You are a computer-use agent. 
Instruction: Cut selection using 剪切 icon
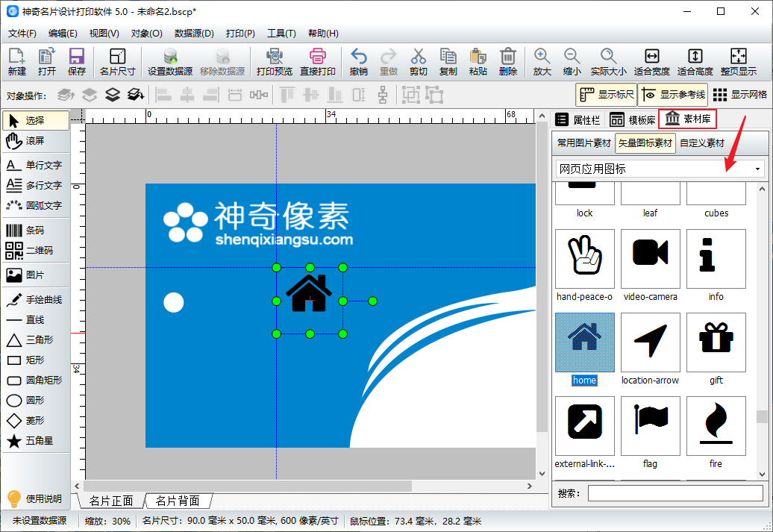[418, 62]
